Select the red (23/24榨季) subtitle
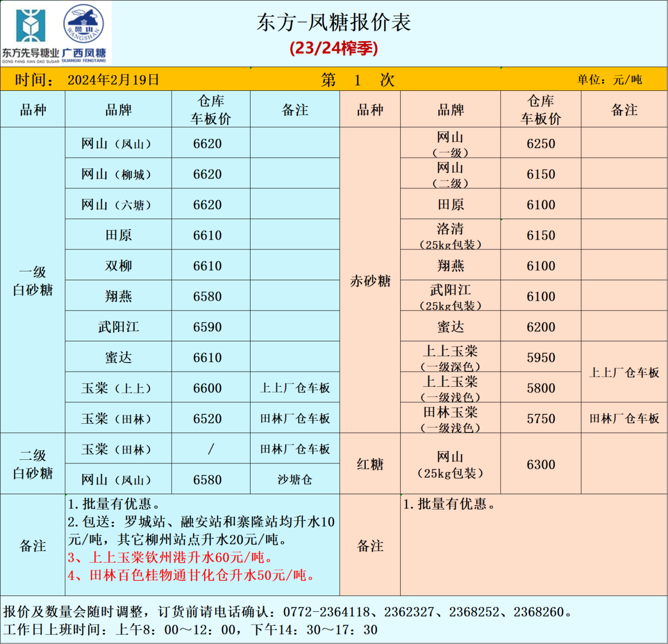668x644 pixels. point(333,48)
